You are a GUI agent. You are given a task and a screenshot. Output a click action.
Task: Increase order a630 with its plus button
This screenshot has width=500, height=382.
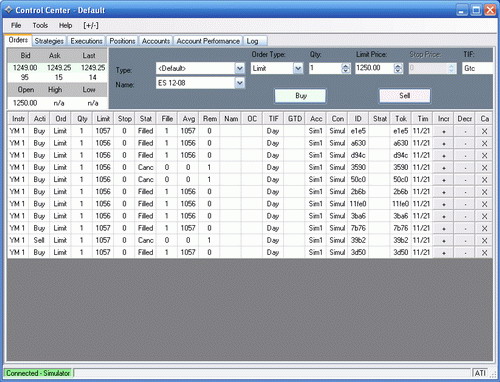click(443, 144)
